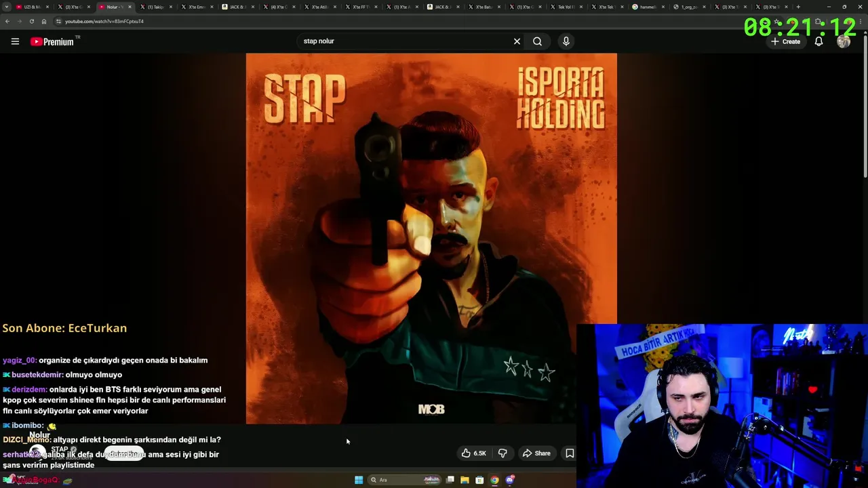
Task: Click the STAP channel name below video
Action: 60,449
